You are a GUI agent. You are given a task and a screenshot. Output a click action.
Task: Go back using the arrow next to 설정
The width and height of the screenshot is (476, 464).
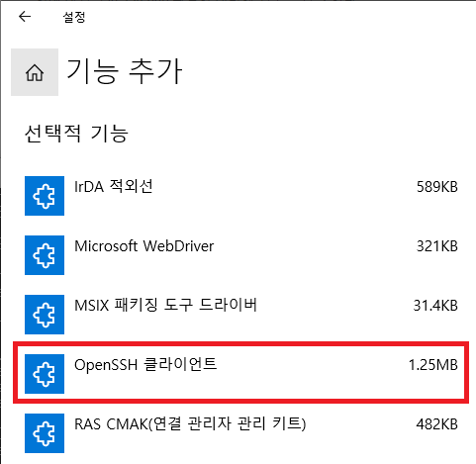(25, 17)
